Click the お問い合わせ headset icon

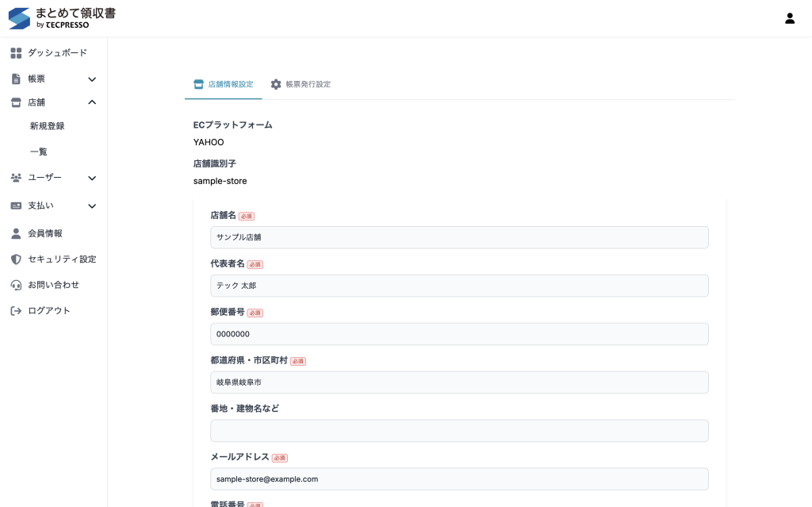tap(16, 285)
